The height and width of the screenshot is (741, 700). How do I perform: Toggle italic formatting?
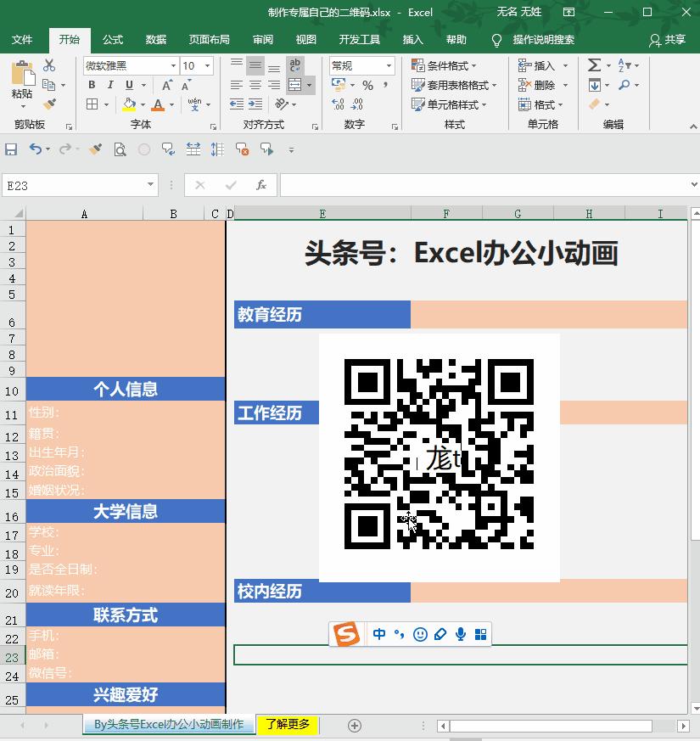(111, 84)
